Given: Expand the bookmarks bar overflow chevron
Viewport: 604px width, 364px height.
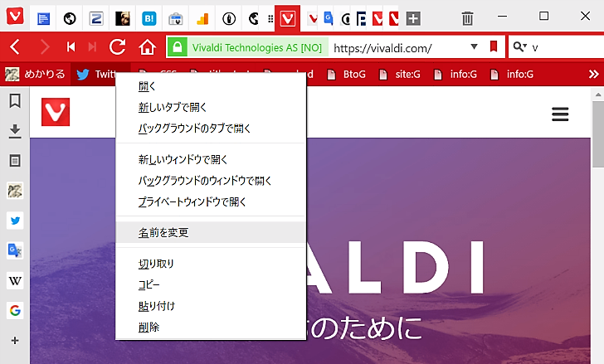Looking at the screenshot, I should pos(593,74).
